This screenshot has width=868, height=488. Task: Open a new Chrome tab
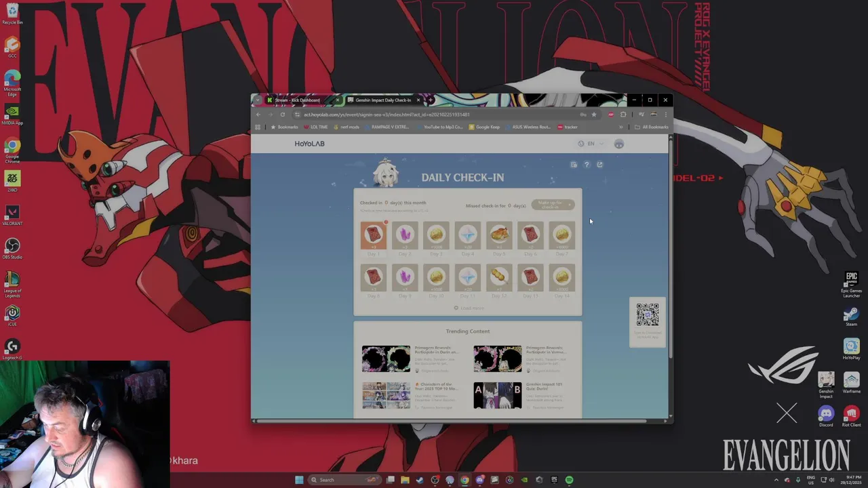[430, 100]
